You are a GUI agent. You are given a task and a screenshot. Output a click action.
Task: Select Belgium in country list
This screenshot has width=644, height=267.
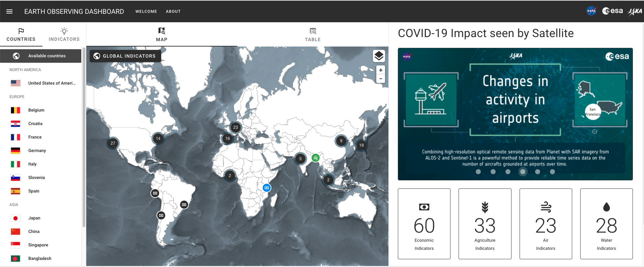[x=40, y=110]
